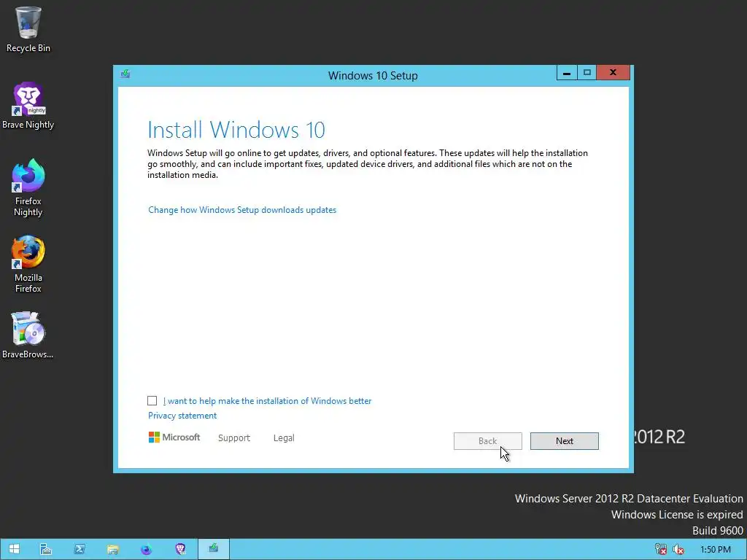The image size is (747, 560).
Task: Open the Support link
Action: [x=234, y=438]
